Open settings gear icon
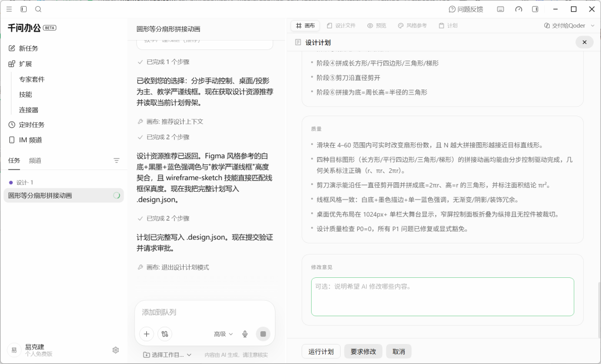Viewport: 601px width, 364px height. tap(116, 350)
